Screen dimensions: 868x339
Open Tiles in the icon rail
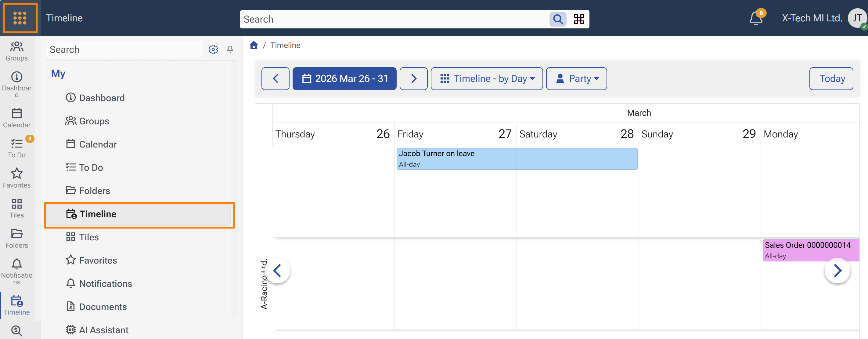16,208
